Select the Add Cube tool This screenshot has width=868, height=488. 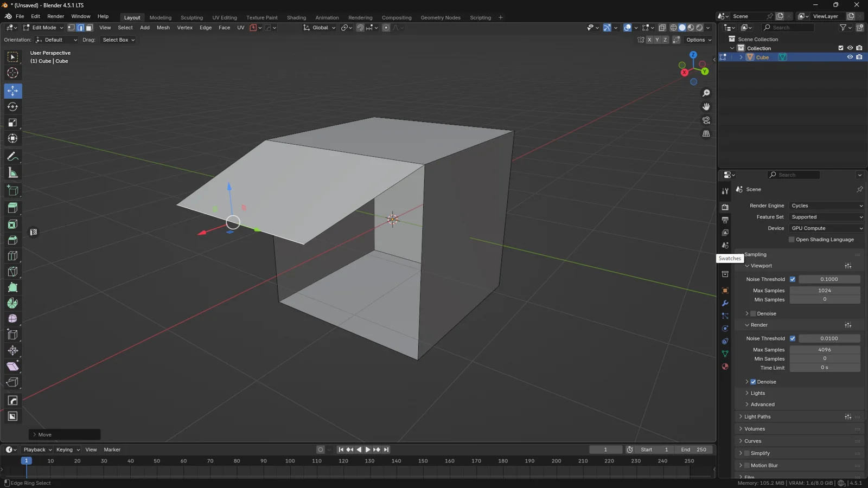(x=12, y=190)
